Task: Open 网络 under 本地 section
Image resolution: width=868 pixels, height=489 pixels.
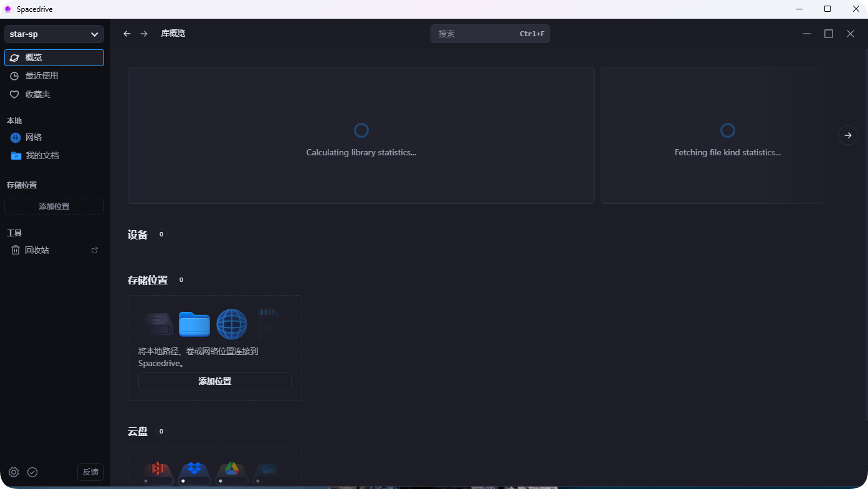Action: (x=34, y=137)
